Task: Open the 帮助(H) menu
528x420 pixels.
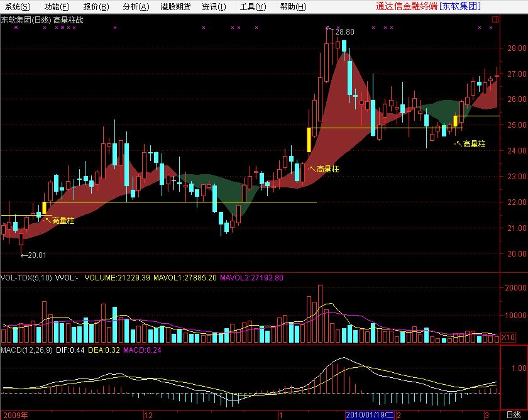Action: [293, 7]
